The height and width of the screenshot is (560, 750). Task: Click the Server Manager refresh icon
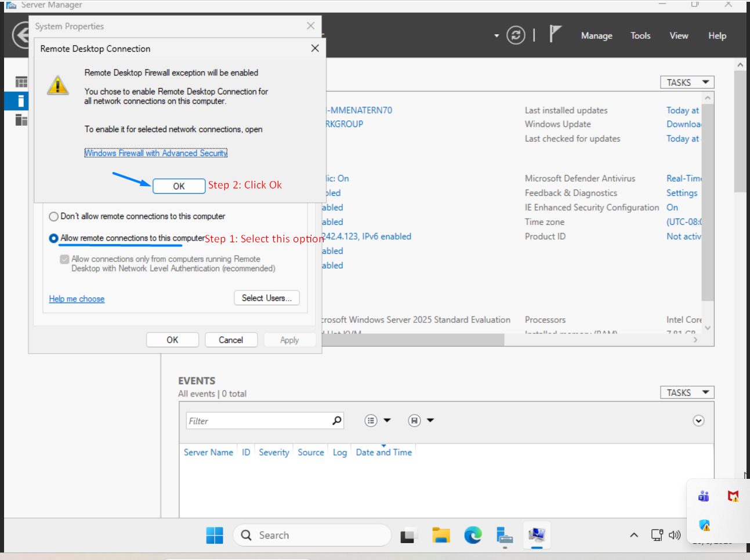pos(516,35)
